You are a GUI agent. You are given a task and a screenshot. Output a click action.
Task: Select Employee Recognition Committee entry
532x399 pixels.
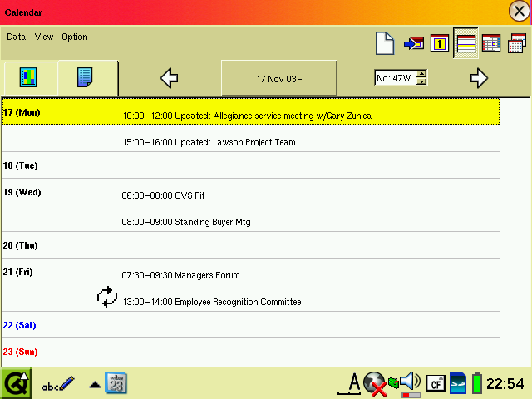(212, 302)
